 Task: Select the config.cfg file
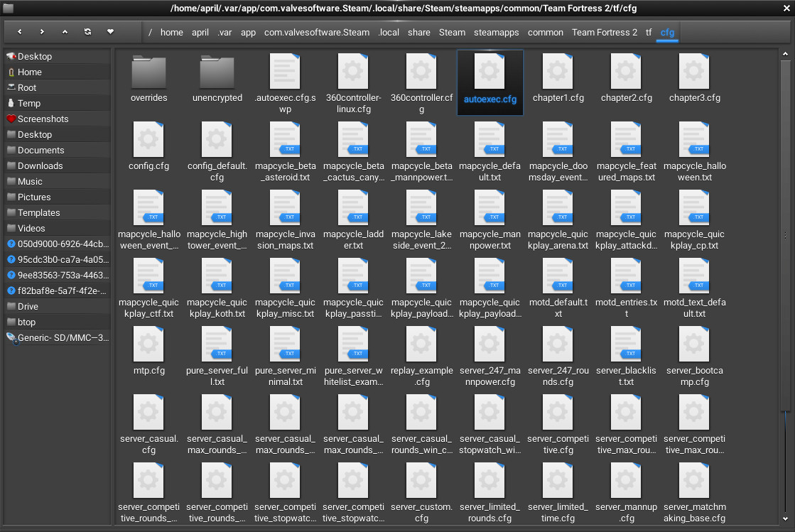148,147
